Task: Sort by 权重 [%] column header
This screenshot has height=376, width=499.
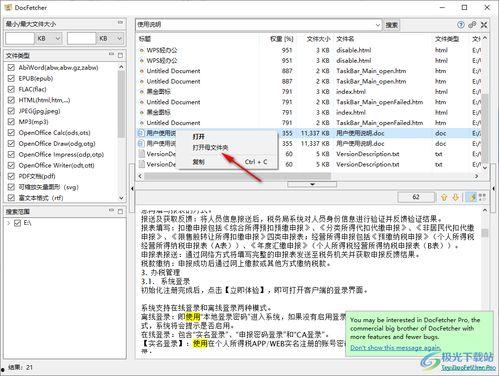Action: pos(282,39)
